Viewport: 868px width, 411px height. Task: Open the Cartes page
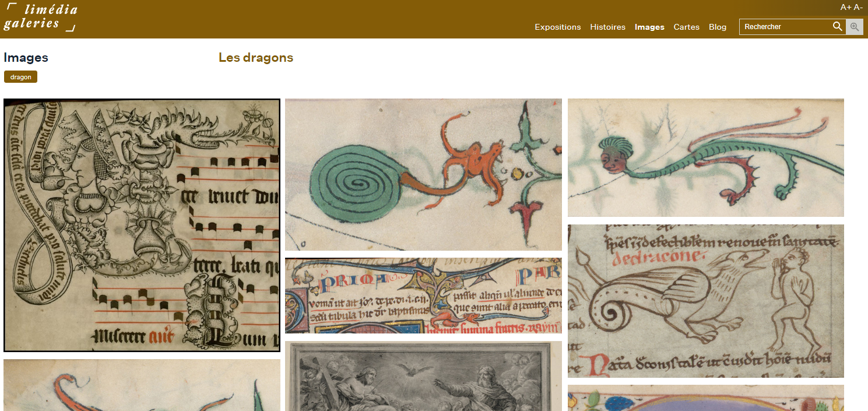[687, 27]
